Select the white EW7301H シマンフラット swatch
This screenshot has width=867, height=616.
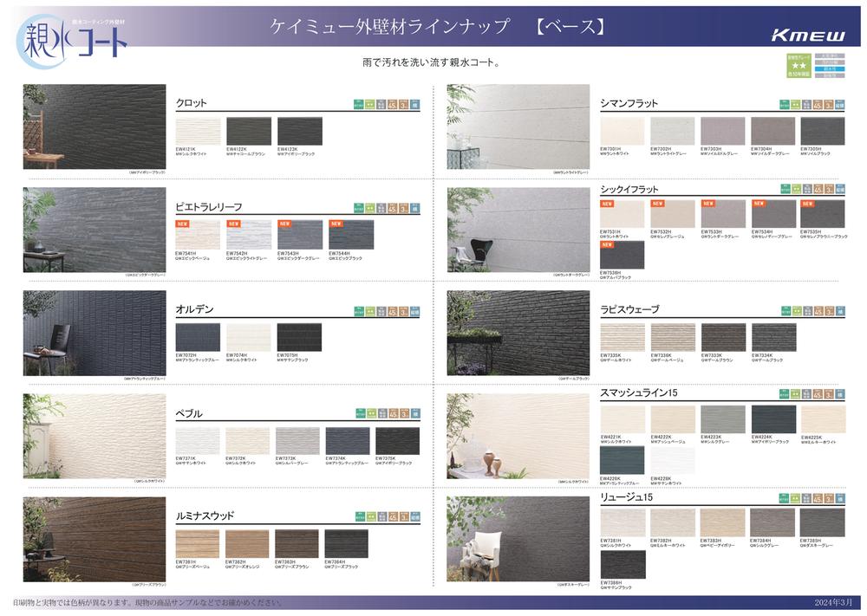coord(622,131)
